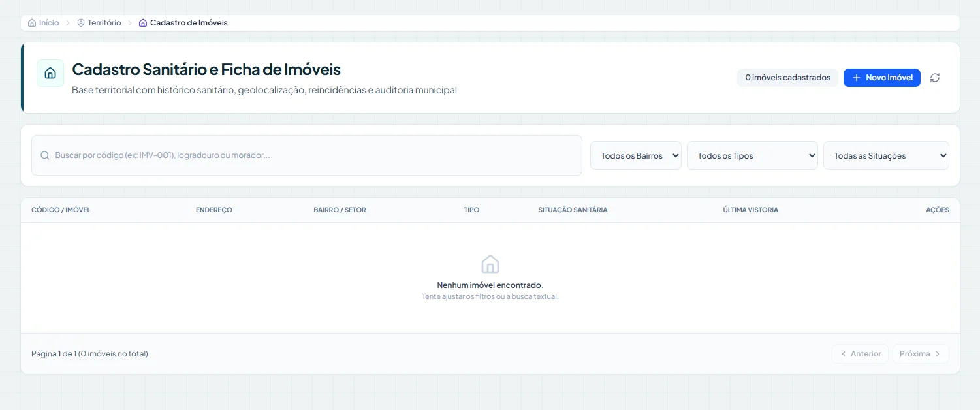980x410 pixels.
Task: Click the Tente ajustar os filtros hint text
Action: (490, 296)
